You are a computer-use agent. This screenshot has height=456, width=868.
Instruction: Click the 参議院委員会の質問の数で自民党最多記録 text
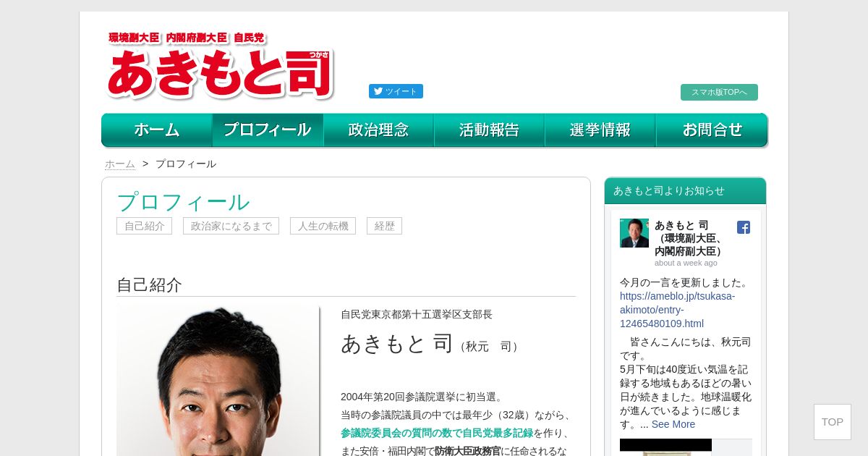point(437,433)
